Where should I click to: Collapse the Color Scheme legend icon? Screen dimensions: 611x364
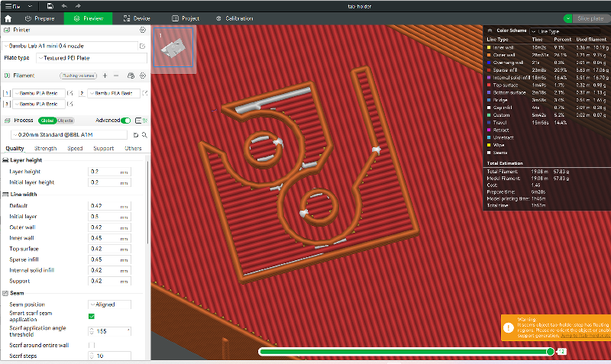click(490, 31)
